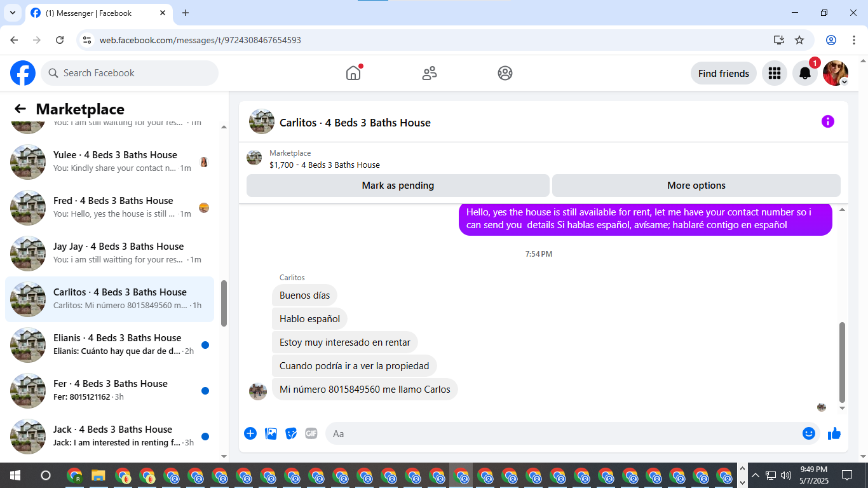
Task: Click Yulee's seen avatar in conversation list
Action: click(x=204, y=162)
